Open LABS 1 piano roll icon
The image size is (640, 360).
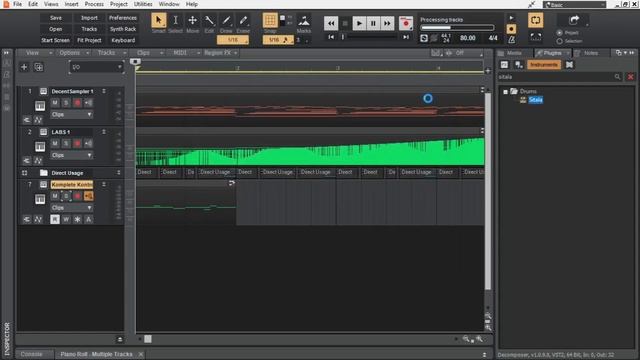[x=40, y=146]
